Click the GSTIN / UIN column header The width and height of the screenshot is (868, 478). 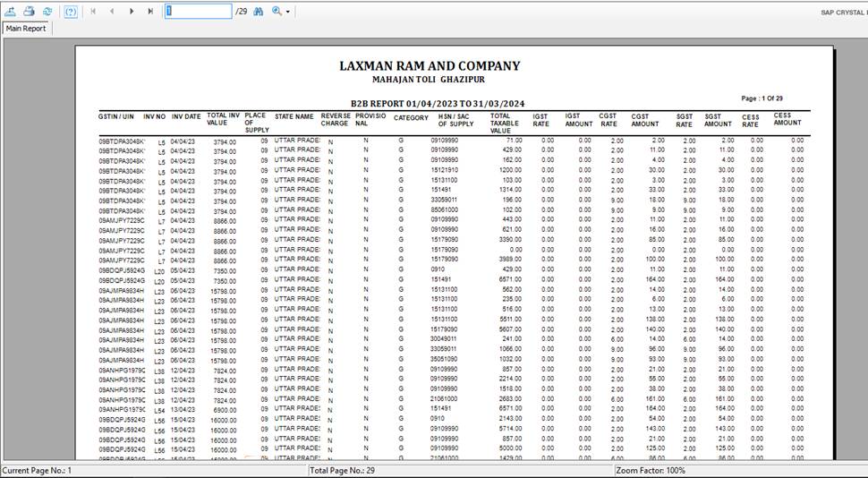pyautogui.click(x=116, y=116)
